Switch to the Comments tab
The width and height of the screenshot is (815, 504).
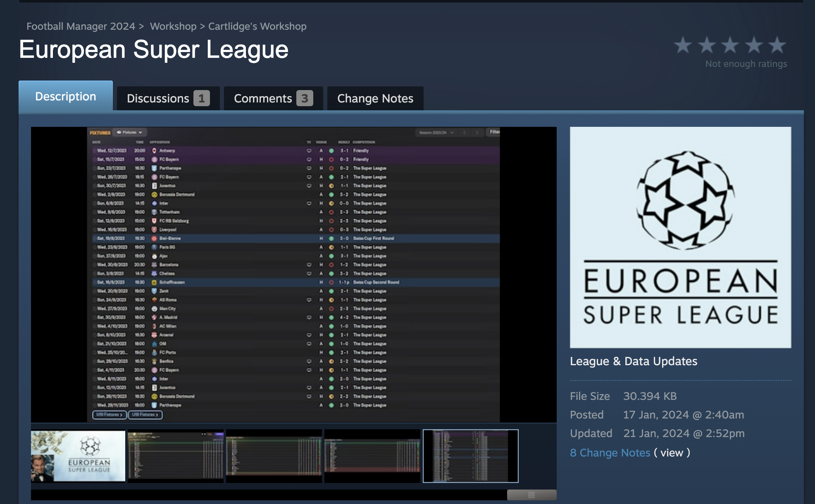(273, 98)
